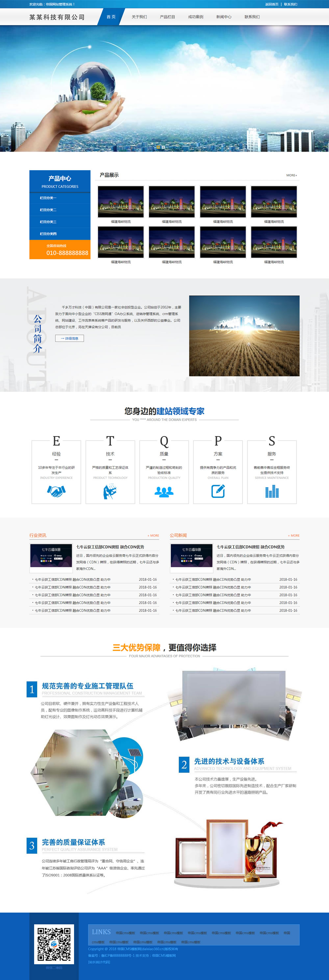
Task: Expand product showcase with MORE+ link
Action: pyautogui.click(x=291, y=175)
